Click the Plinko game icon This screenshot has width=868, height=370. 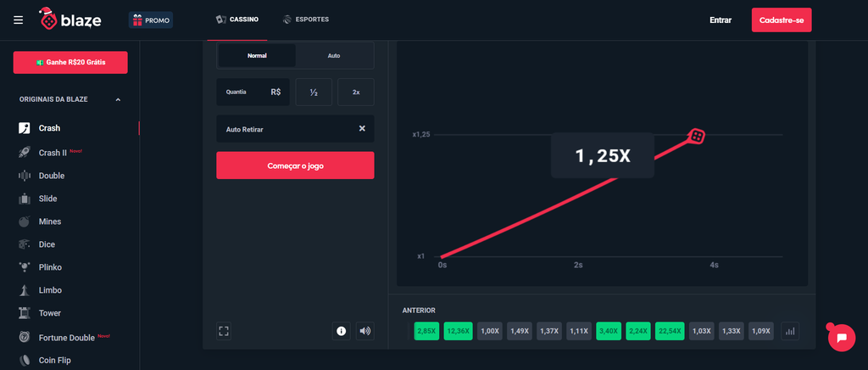(x=25, y=267)
